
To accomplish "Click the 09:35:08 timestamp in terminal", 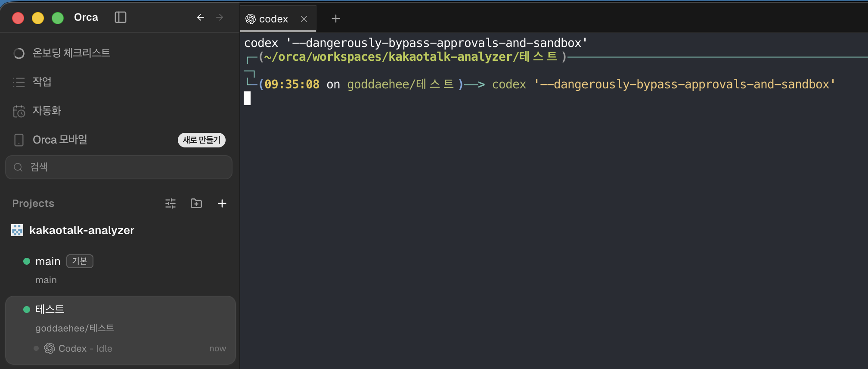I will (x=292, y=84).
